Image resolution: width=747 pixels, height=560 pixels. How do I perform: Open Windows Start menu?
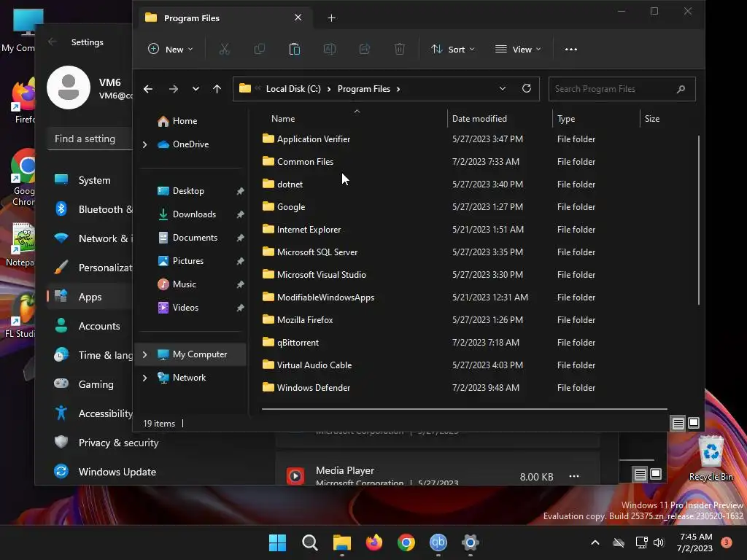click(278, 542)
